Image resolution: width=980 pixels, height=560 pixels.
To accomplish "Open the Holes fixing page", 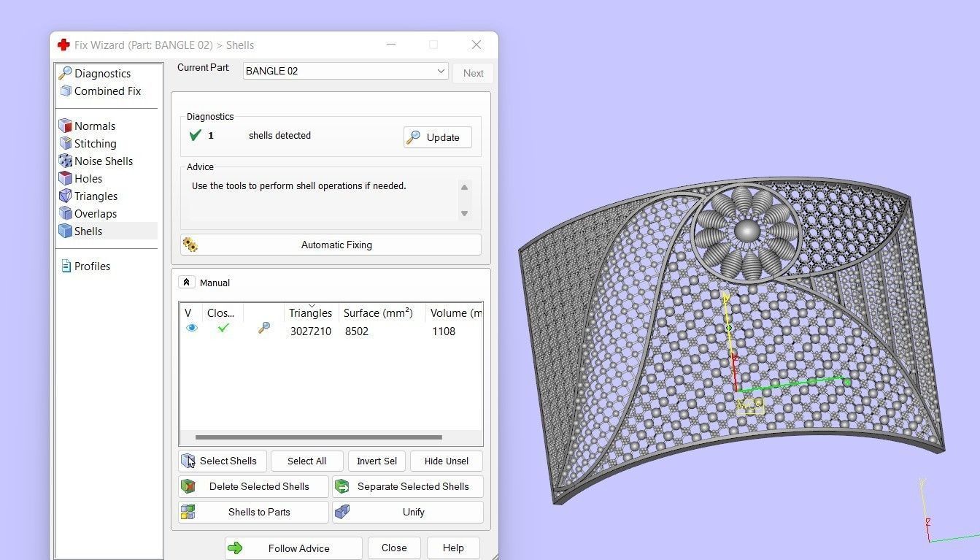I will (x=88, y=179).
